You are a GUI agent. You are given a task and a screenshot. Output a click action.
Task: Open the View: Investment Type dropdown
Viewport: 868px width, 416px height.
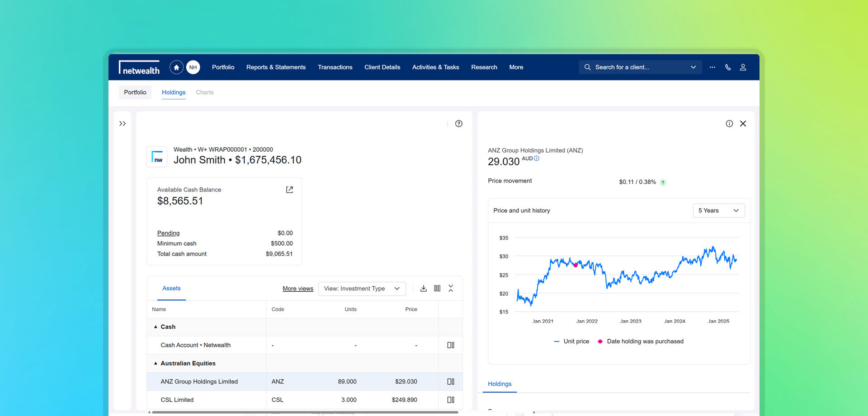click(x=362, y=289)
